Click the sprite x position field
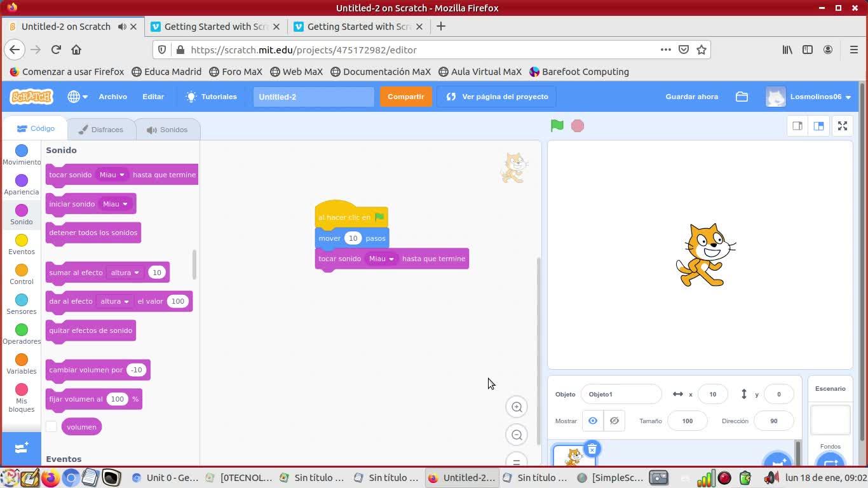This screenshot has width=868, height=488. (713, 394)
